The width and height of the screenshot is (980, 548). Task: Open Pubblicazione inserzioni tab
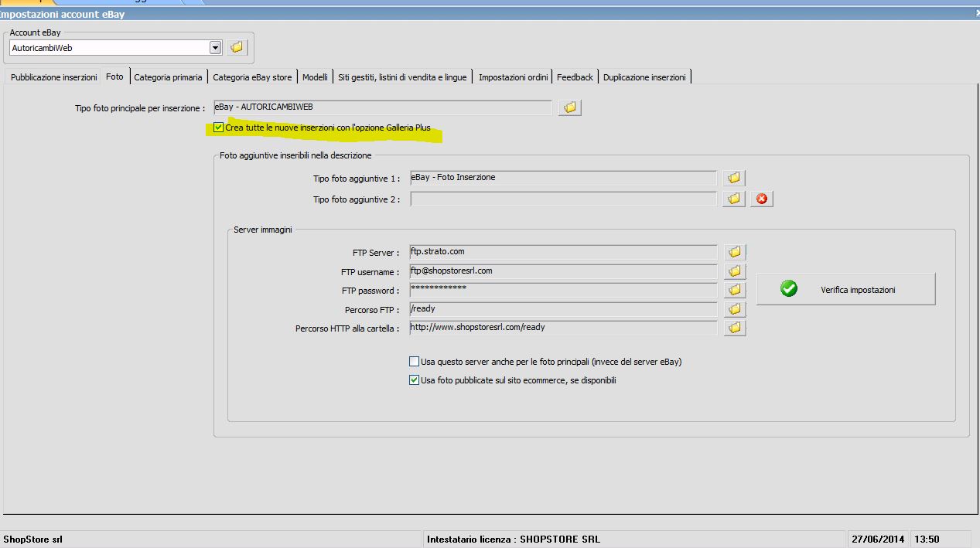coord(54,77)
